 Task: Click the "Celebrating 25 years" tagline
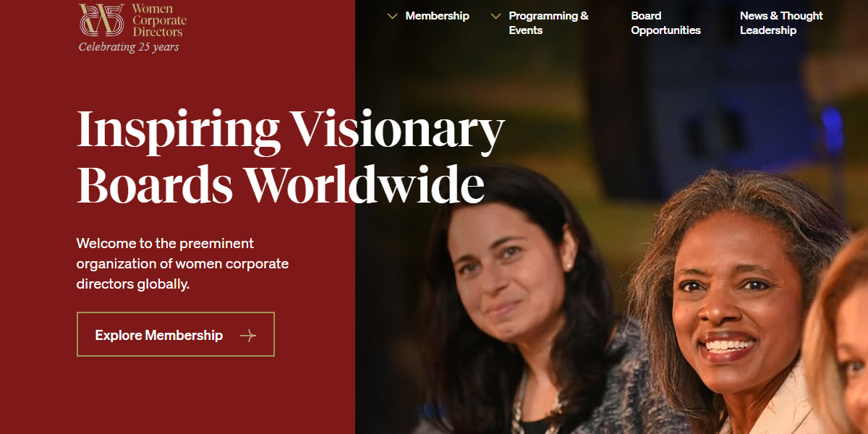[129, 46]
